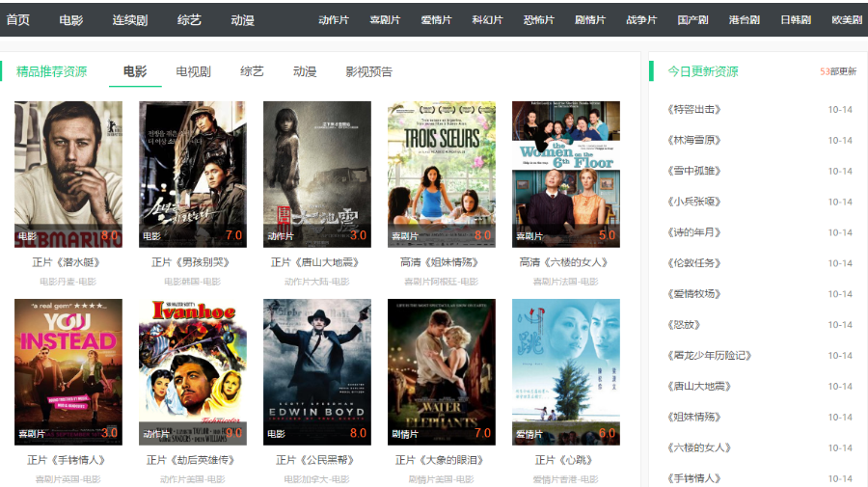Open the 电影 top navigation item

[x=70, y=20]
